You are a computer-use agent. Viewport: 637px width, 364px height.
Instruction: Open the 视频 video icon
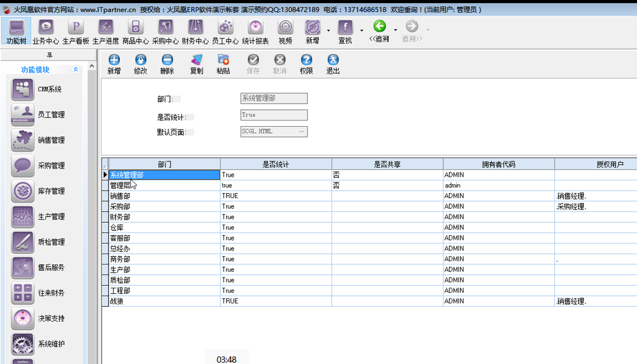click(x=285, y=32)
